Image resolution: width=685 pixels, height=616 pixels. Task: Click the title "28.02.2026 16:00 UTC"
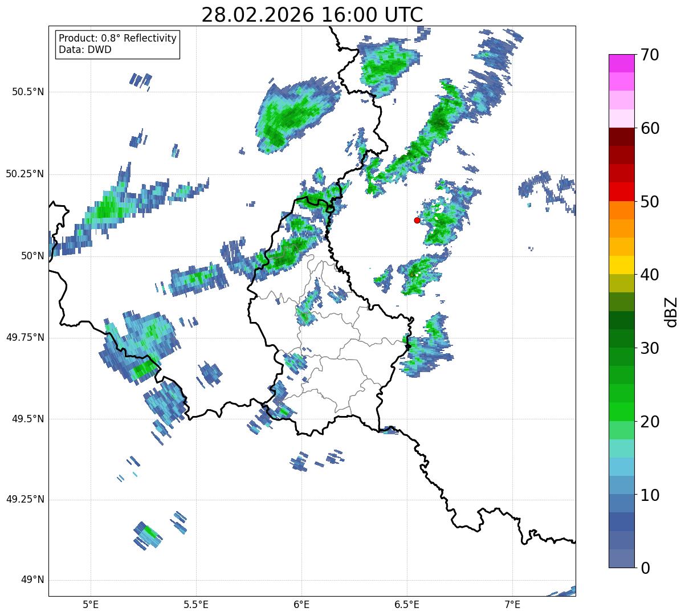[x=312, y=15]
